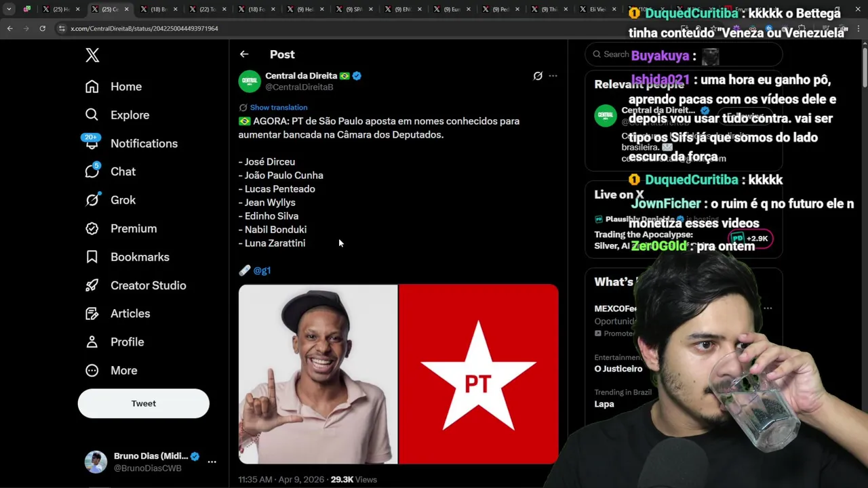Screen dimensions: 868x488
Task: Open Central da Direita profile avatar
Action: [250, 81]
